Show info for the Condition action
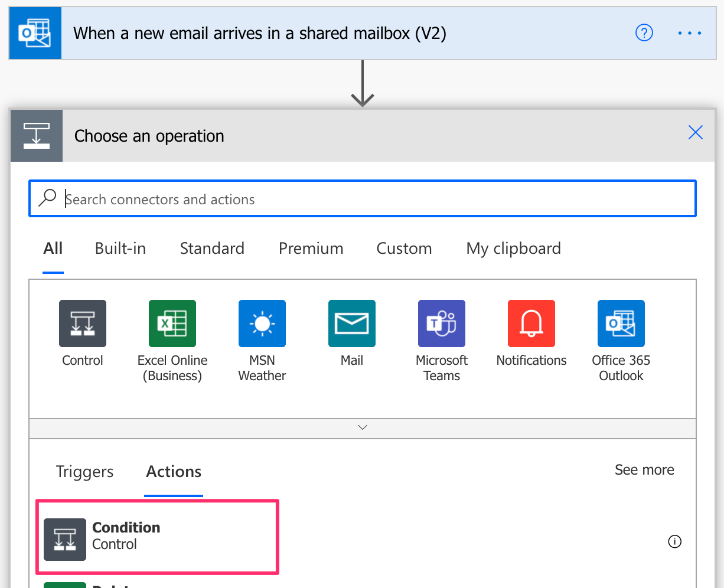The image size is (724, 588). 674,541
